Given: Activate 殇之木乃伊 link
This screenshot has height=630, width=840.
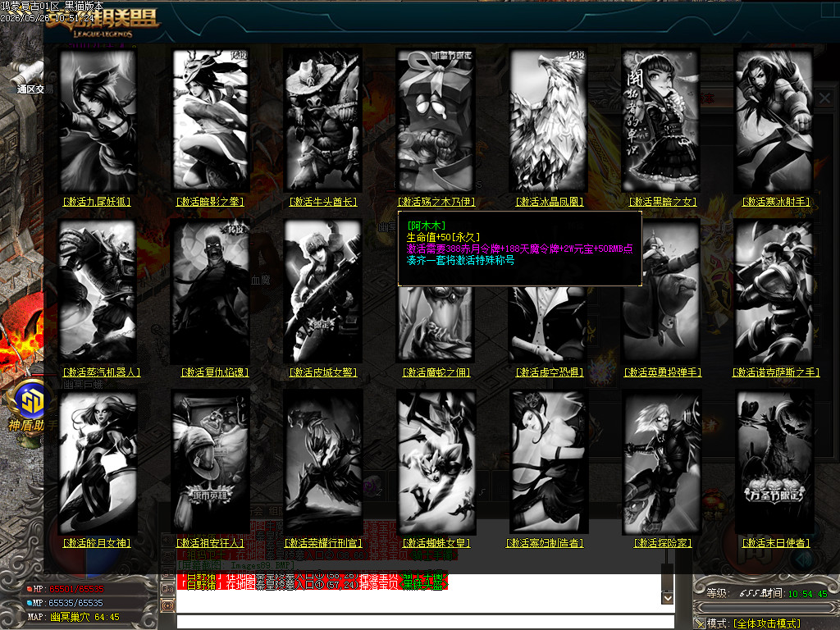Looking at the screenshot, I should pyautogui.click(x=436, y=202).
